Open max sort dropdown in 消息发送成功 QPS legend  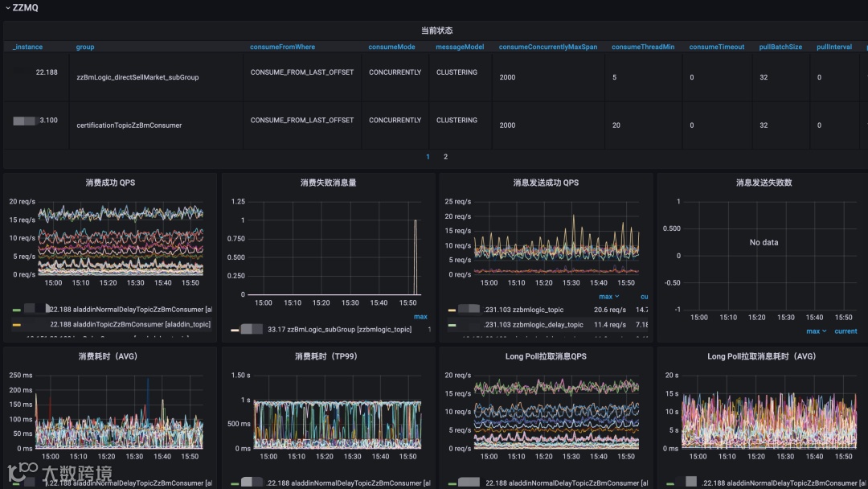click(x=609, y=297)
